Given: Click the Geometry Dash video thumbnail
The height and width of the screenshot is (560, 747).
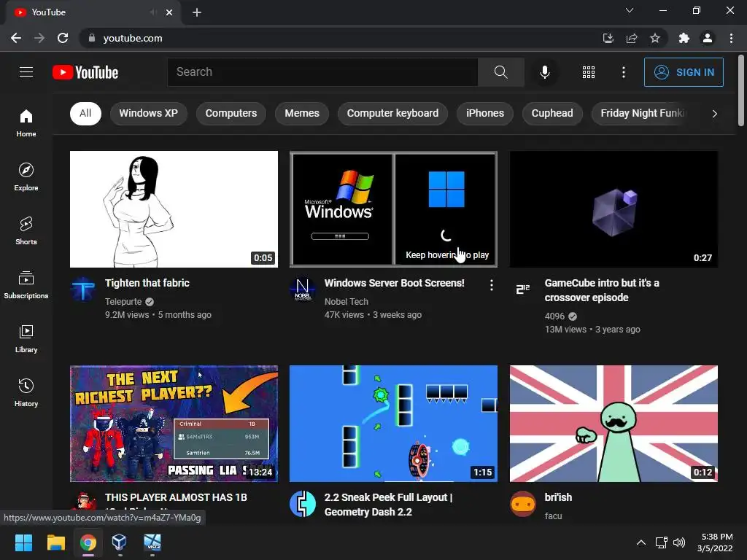Looking at the screenshot, I should coord(393,424).
